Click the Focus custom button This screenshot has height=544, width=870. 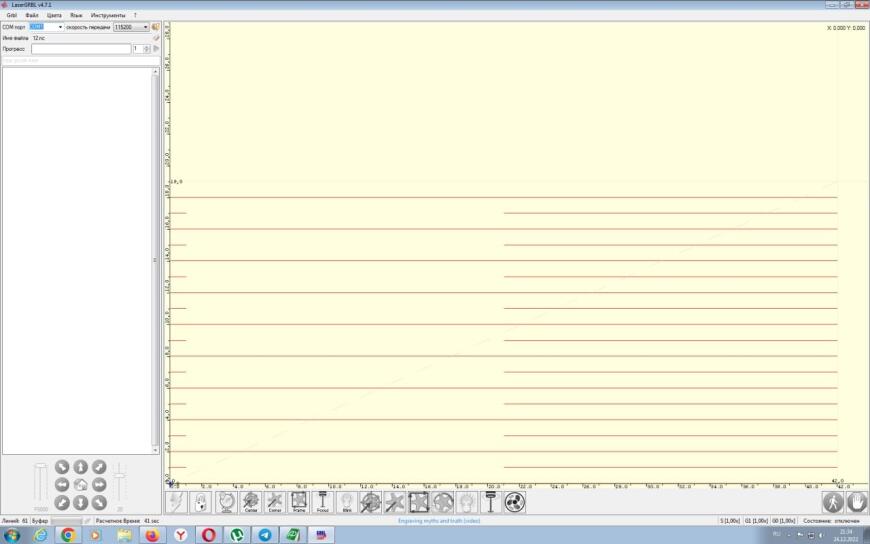click(323, 502)
